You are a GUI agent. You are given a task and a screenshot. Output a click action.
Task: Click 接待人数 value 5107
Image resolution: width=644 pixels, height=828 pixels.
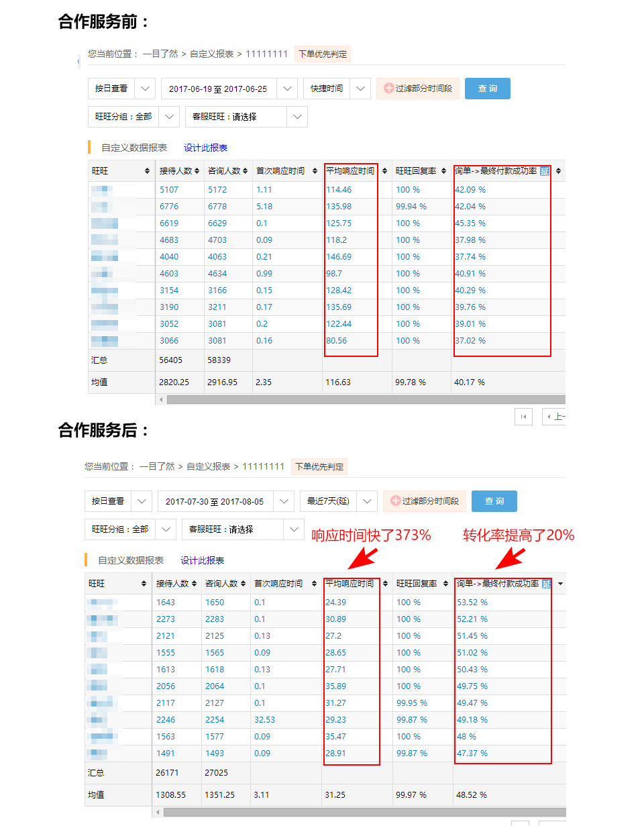[169, 190]
